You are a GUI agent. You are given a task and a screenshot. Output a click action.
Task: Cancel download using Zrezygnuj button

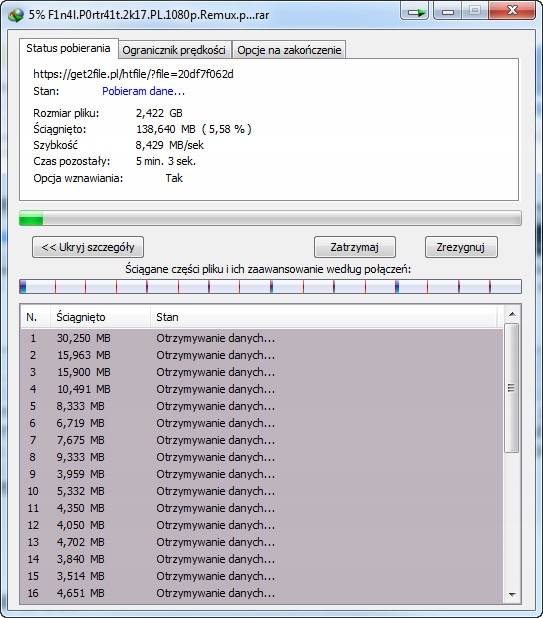[461, 247]
